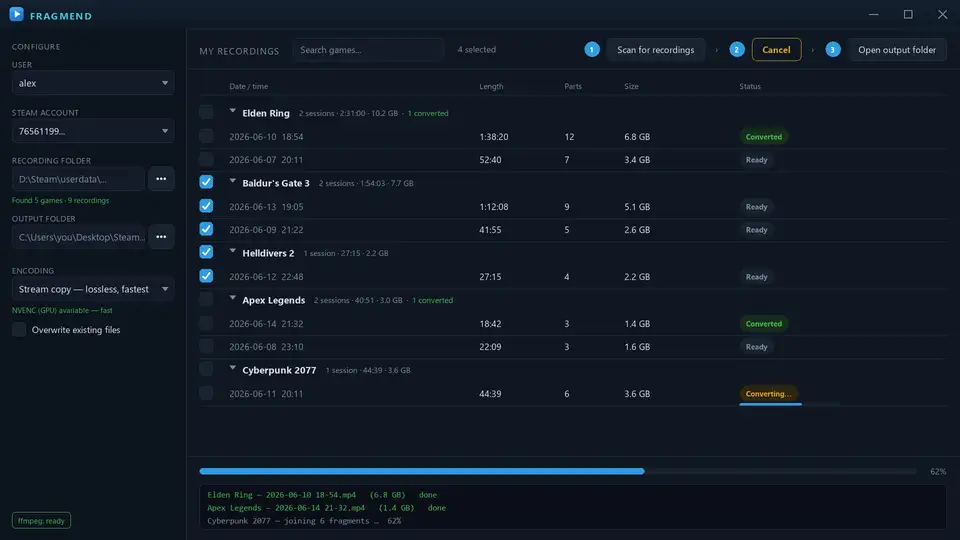
Task: Check the 2026-06-11 20:11 recording checkbox
Action: (206, 392)
